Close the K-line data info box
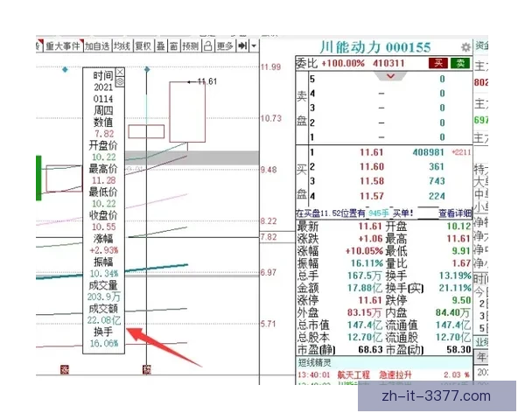 (x=120, y=72)
